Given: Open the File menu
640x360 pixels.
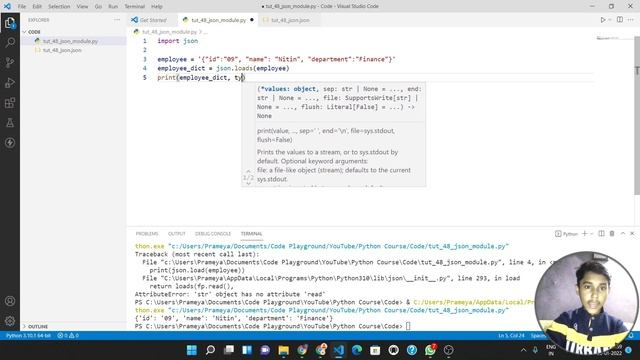Looking at the screenshot, I should (x=22, y=7).
